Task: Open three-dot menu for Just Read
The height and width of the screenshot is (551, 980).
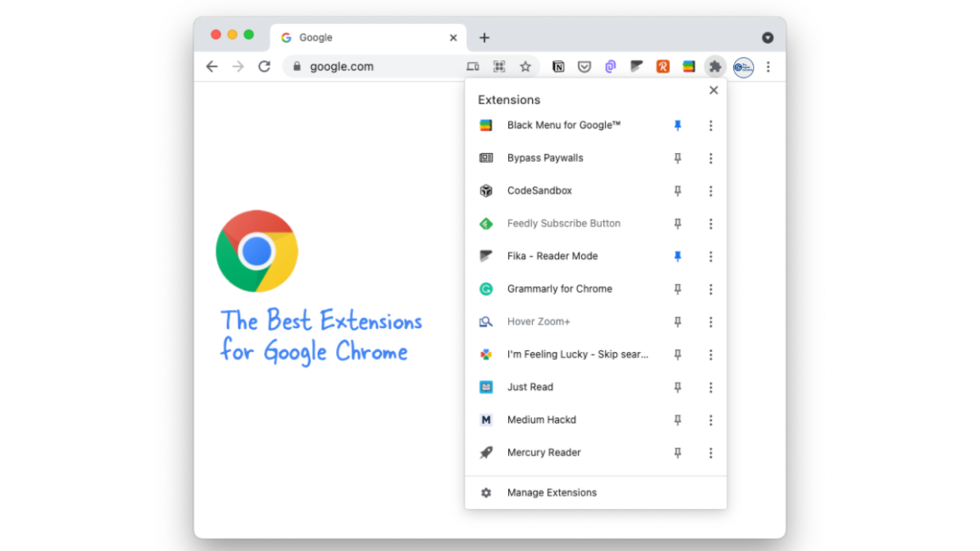Action: pyautogui.click(x=710, y=387)
